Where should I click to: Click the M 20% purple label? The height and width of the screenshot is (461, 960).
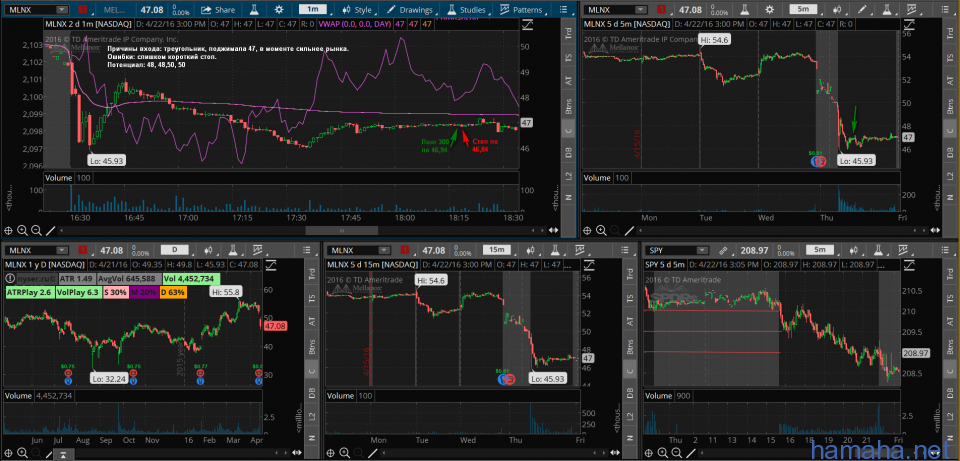pyautogui.click(x=144, y=293)
